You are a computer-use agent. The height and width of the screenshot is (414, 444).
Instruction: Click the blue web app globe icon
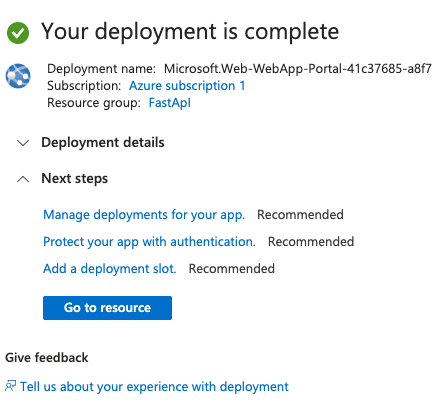pyautogui.click(x=18, y=76)
